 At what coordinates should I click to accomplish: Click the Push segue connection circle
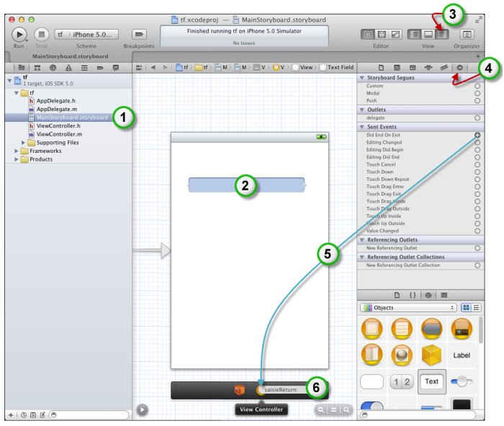477,101
